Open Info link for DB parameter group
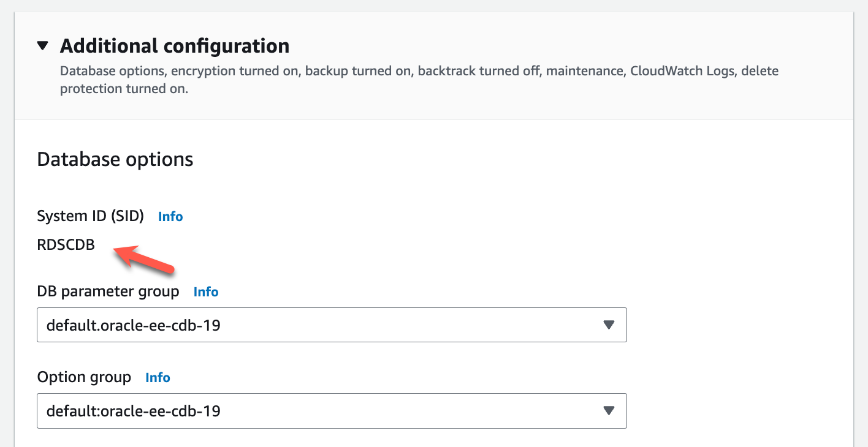The height and width of the screenshot is (447, 868). pyautogui.click(x=206, y=292)
